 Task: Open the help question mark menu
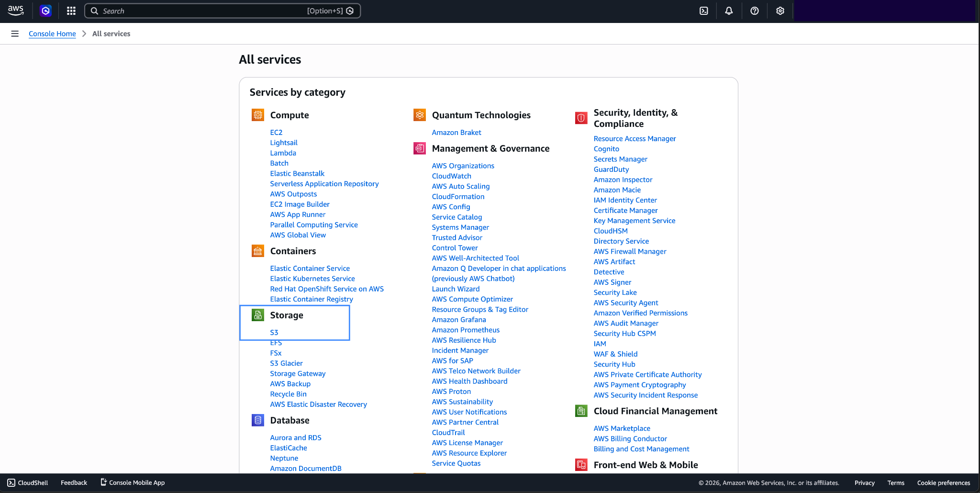pos(755,11)
